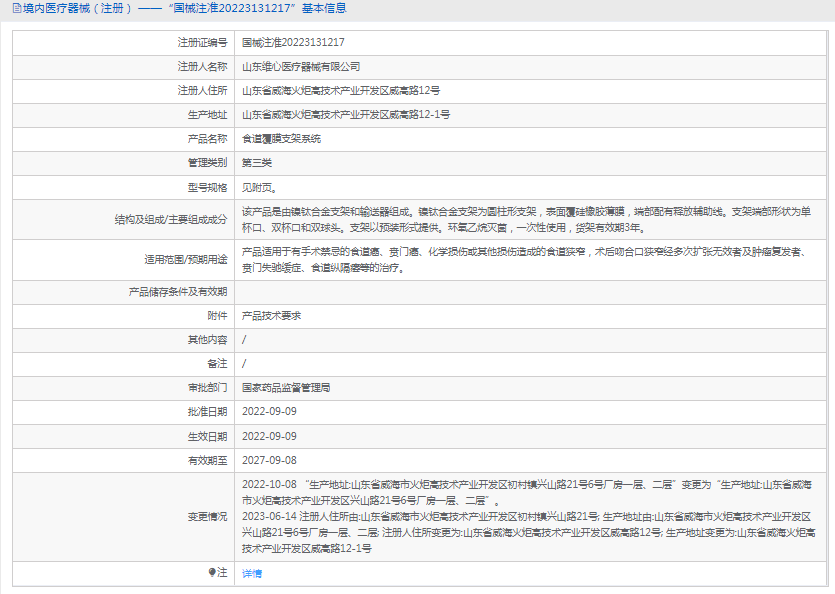Open the 详情 details link
The width and height of the screenshot is (835, 594).
[x=251, y=573]
